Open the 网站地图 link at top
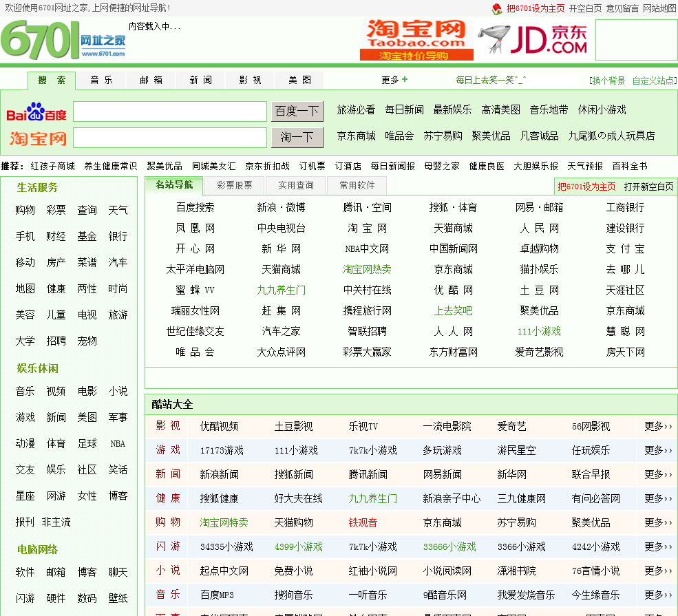This screenshot has height=616, width=678. click(x=659, y=9)
